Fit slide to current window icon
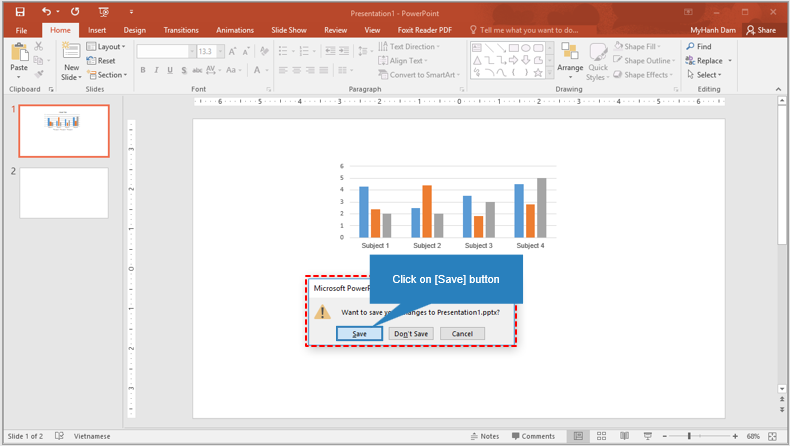This screenshot has height=446, width=790. 772,436
